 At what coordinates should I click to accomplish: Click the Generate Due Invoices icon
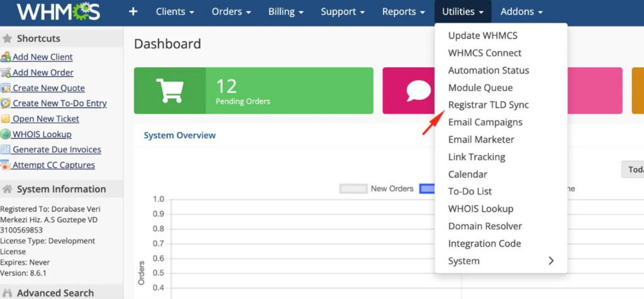coord(6,150)
